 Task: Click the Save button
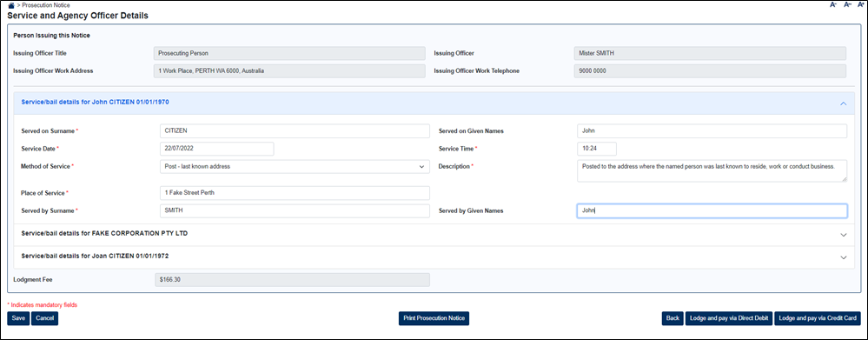pyautogui.click(x=18, y=318)
